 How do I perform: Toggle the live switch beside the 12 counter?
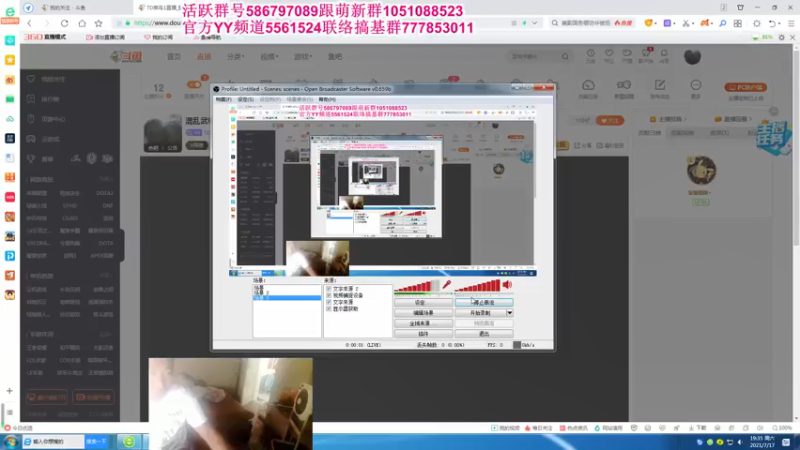coord(194,85)
